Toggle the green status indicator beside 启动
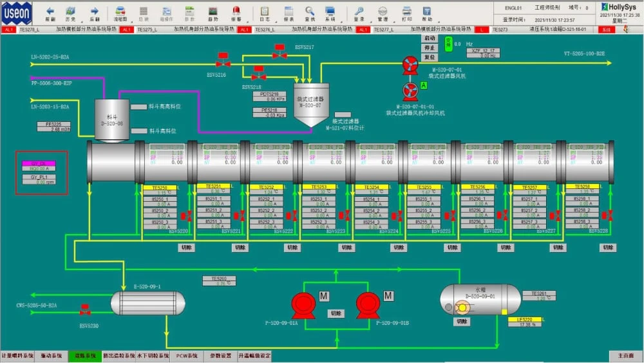Image resolution: width=644 pixels, height=363 pixels. pos(448,44)
